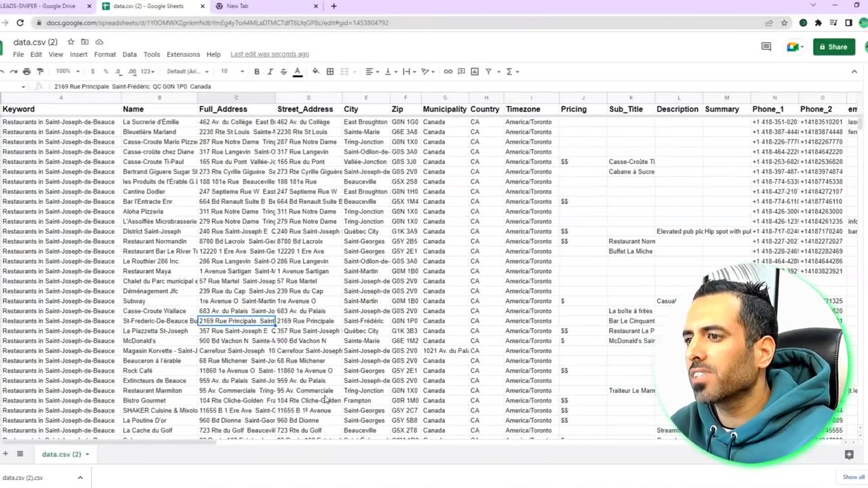
Task: Click the Insert link icon
Action: point(448,71)
